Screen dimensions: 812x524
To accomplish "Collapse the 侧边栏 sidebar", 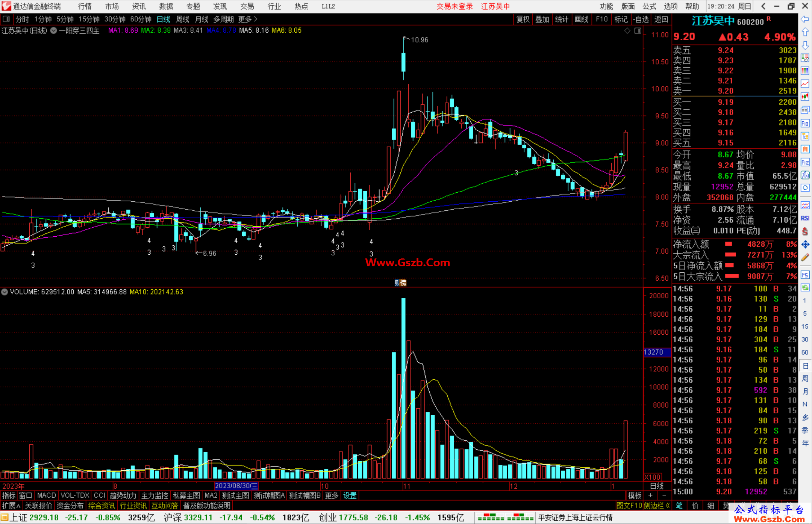I will pos(657,506).
